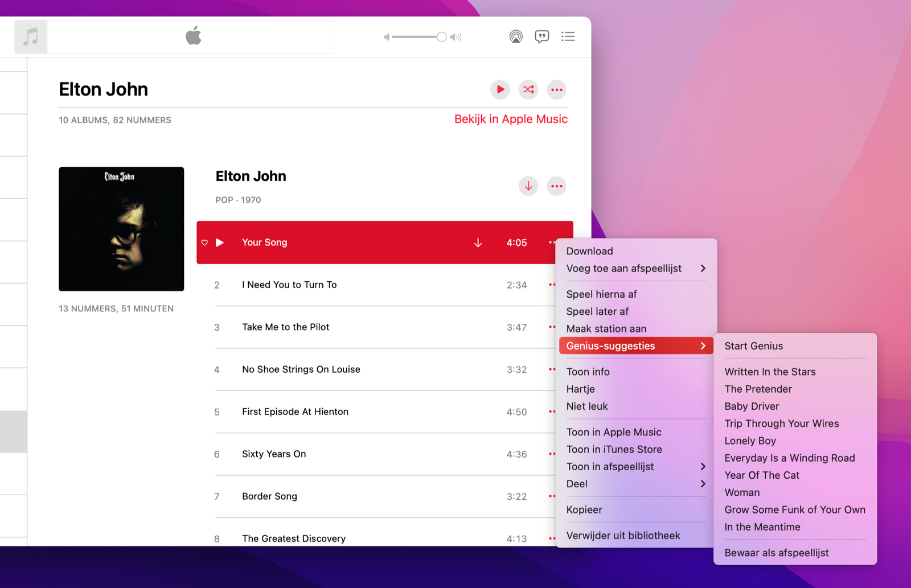Select Baby Driver suggestion
Image resolution: width=911 pixels, height=588 pixels.
coord(795,406)
